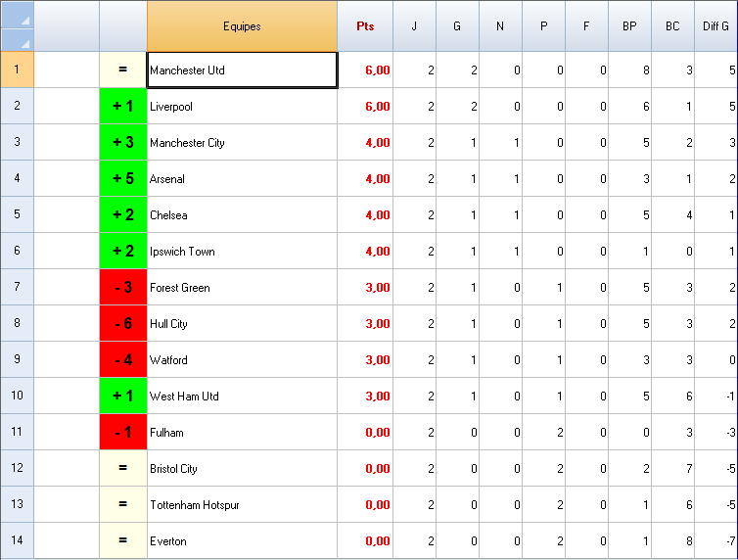738x560 pixels.
Task: Click Hull City's red -6 position change indicator
Action: pos(123,324)
